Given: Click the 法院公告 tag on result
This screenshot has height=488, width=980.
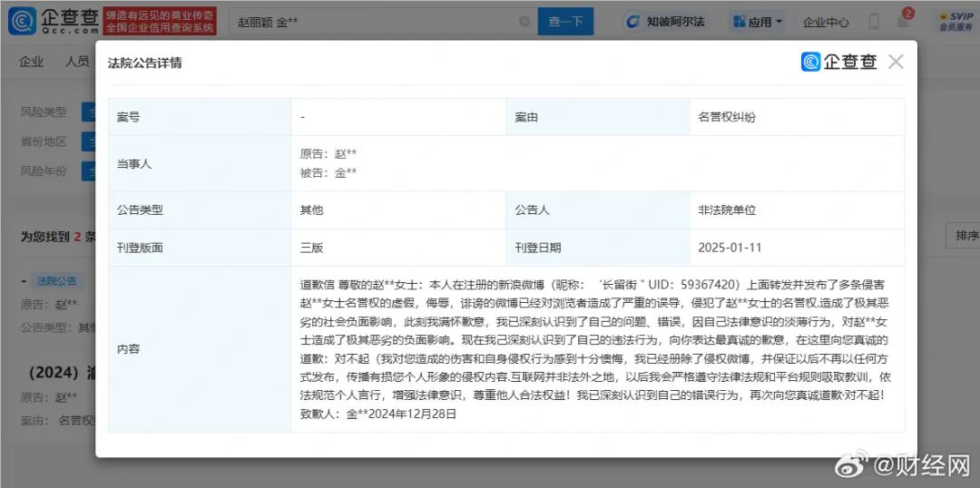Looking at the screenshot, I should (56, 281).
